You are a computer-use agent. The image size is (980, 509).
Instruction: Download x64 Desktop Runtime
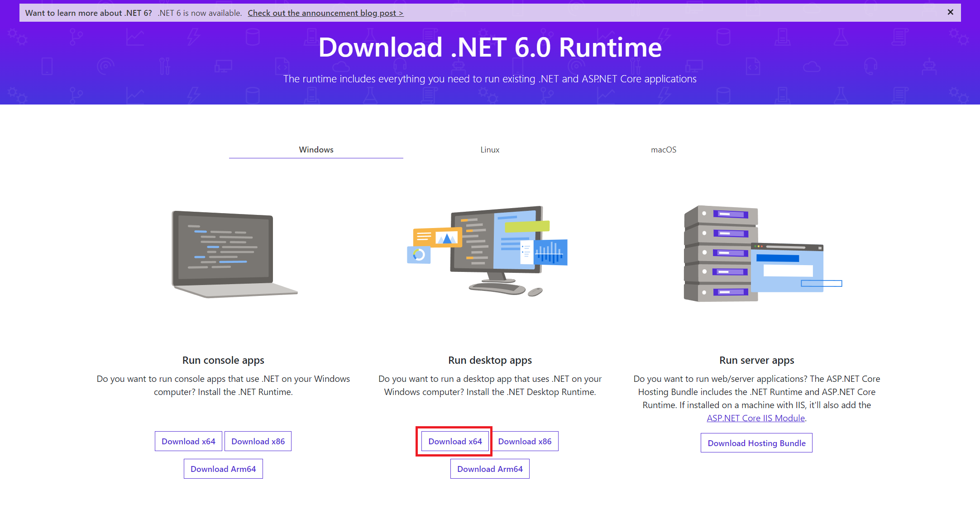click(455, 441)
